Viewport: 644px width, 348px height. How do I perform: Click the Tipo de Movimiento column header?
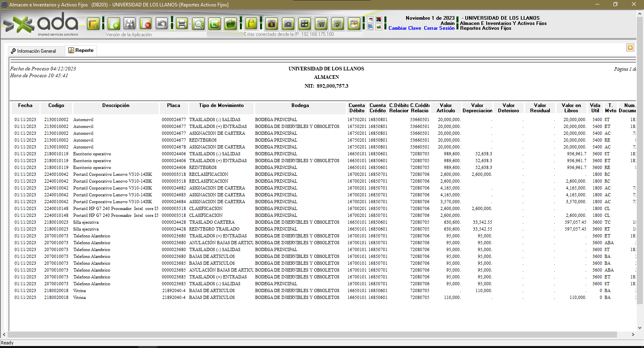pyautogui.click(x=221, y=105)
